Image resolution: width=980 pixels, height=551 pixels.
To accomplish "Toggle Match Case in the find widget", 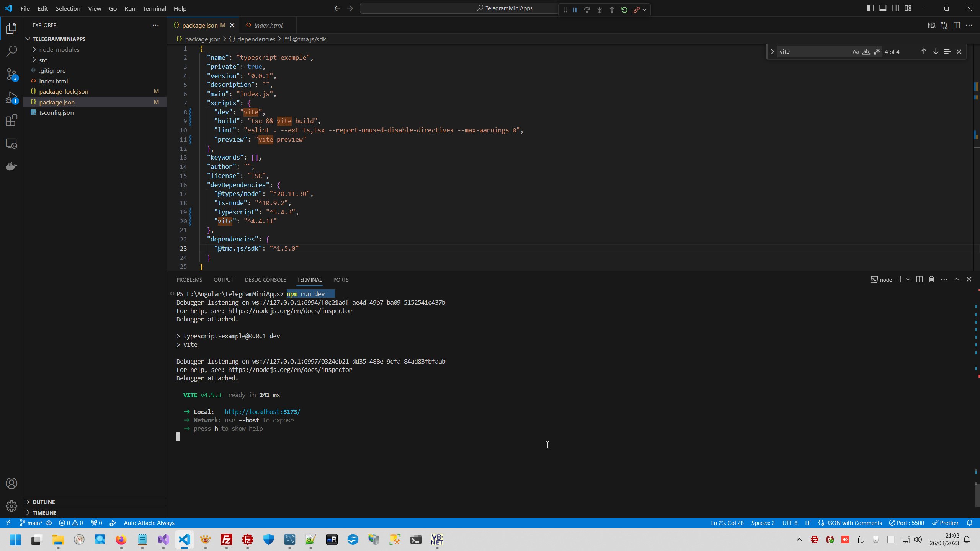I will coord(856,51).
